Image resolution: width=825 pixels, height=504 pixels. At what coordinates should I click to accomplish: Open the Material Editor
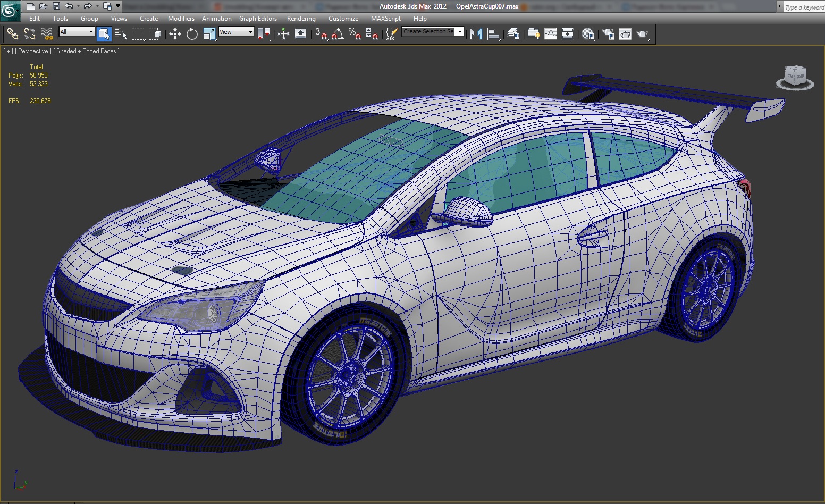(587, 34)
